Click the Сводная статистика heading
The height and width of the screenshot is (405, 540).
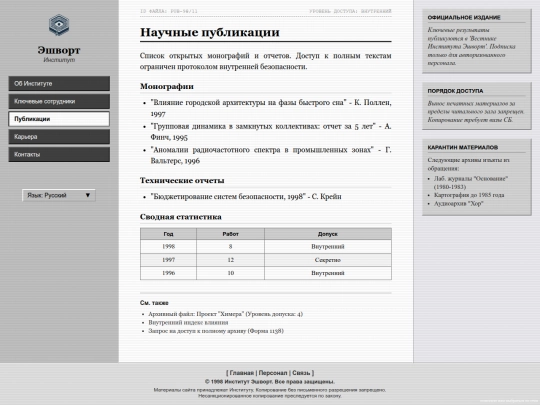point(180,217)
